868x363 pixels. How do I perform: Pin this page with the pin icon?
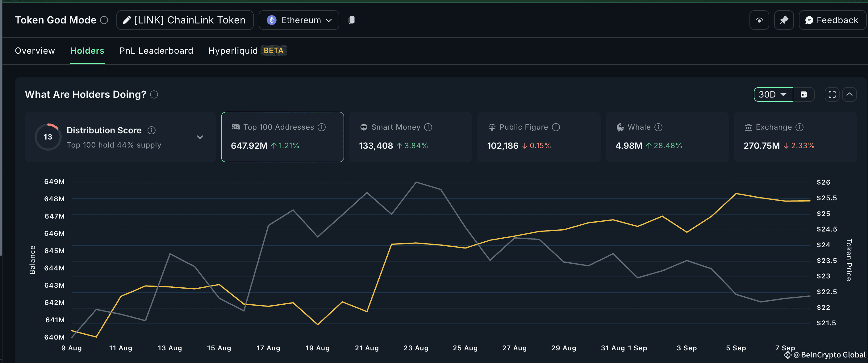click(x=784, y=20)
